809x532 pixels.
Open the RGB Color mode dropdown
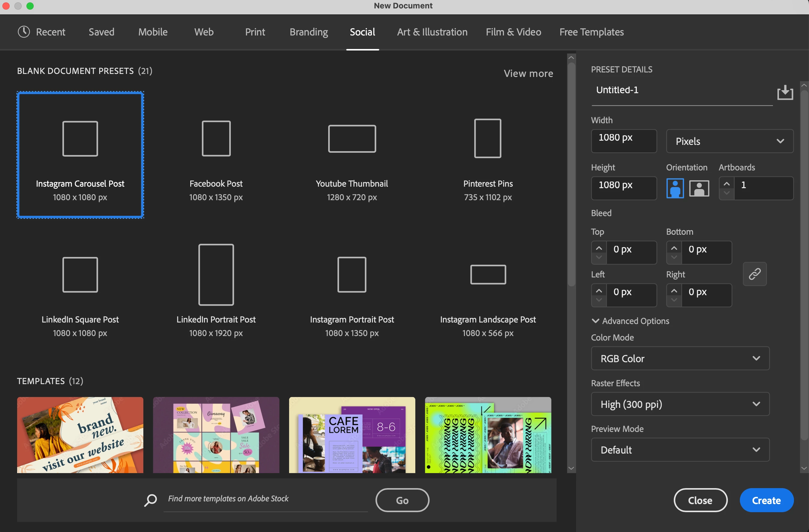tap(680, 358)
